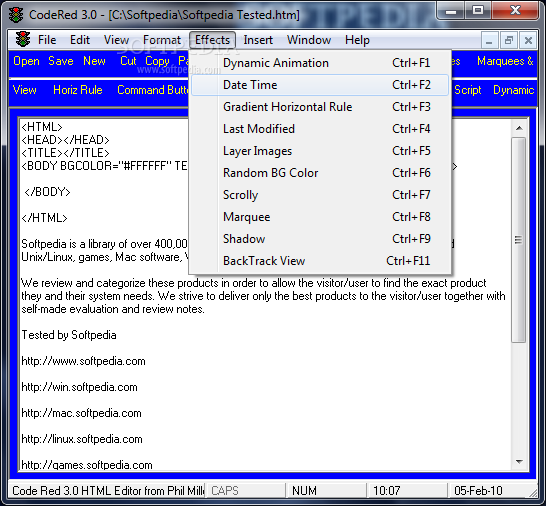Choose Dynamic Animation from Effects menu
Image resolution: width=546 pixels, height=506 pixels.
(320, 63)
